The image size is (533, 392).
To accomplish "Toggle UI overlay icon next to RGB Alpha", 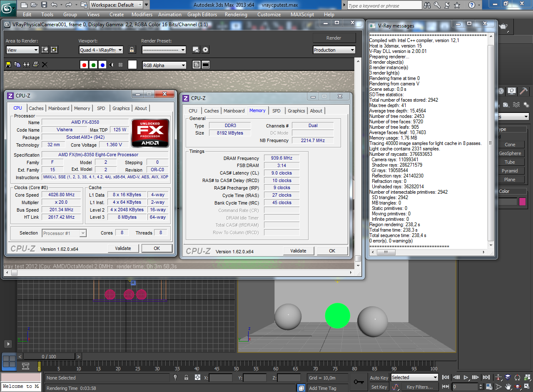I will click(197, 65).
